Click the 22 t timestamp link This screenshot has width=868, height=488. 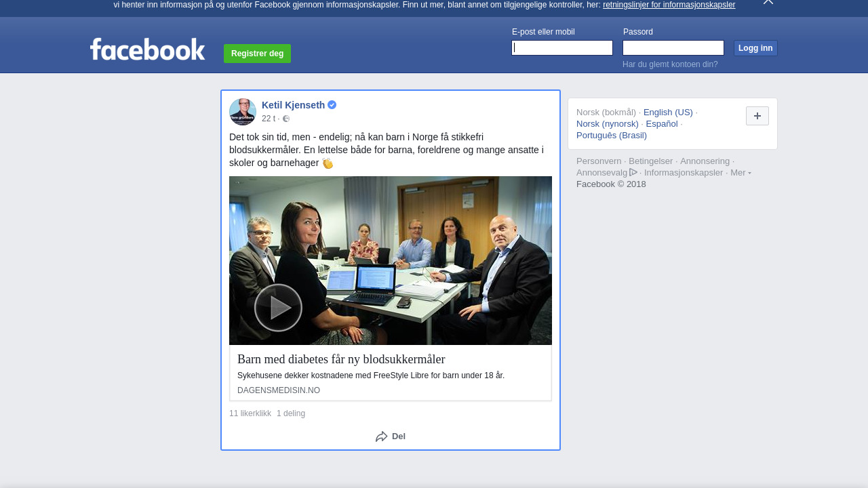[269, 119]
